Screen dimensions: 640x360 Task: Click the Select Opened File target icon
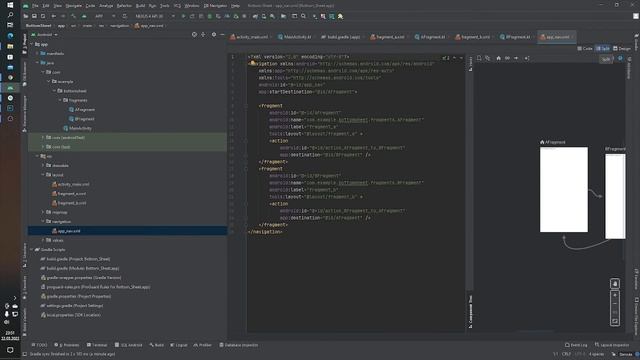194,35
